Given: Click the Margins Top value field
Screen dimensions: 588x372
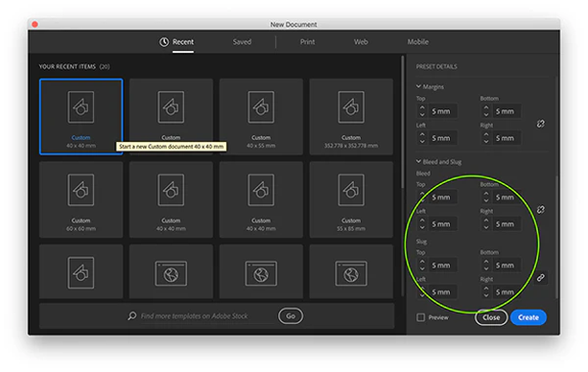Looking at the screenshot, I should pos(442,111).
